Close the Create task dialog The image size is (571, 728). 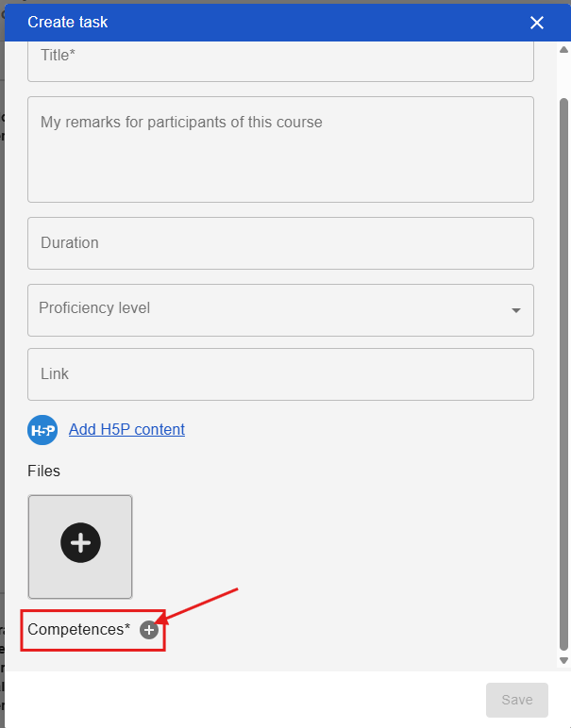click(537, 23)
